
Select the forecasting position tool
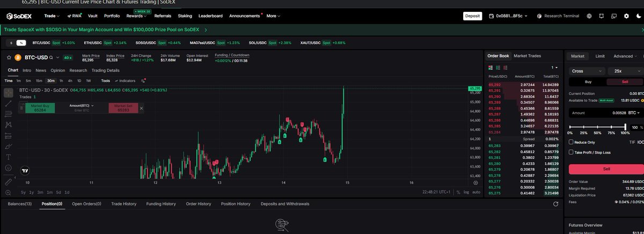tap(9, 136)
